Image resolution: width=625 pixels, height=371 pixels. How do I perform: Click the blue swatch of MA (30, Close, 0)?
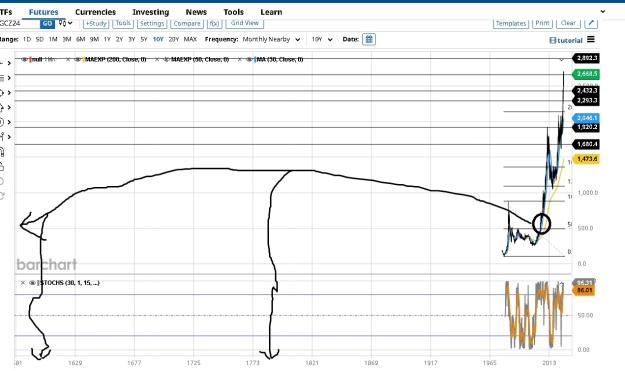[255, 59]
